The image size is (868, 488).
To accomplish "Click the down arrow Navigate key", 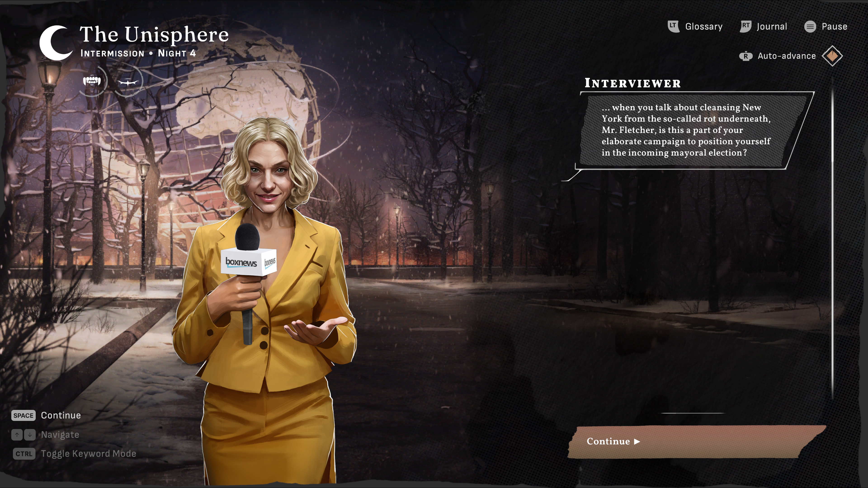I will tap(30, 435).
